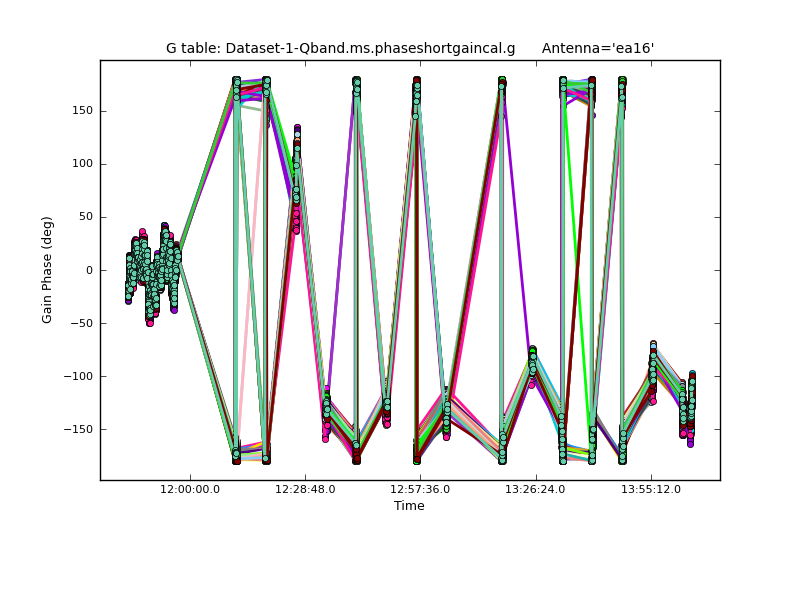Click the 0 y-axis tick label
This screenshot has height=600, width=800.
[x=88, y=270]
